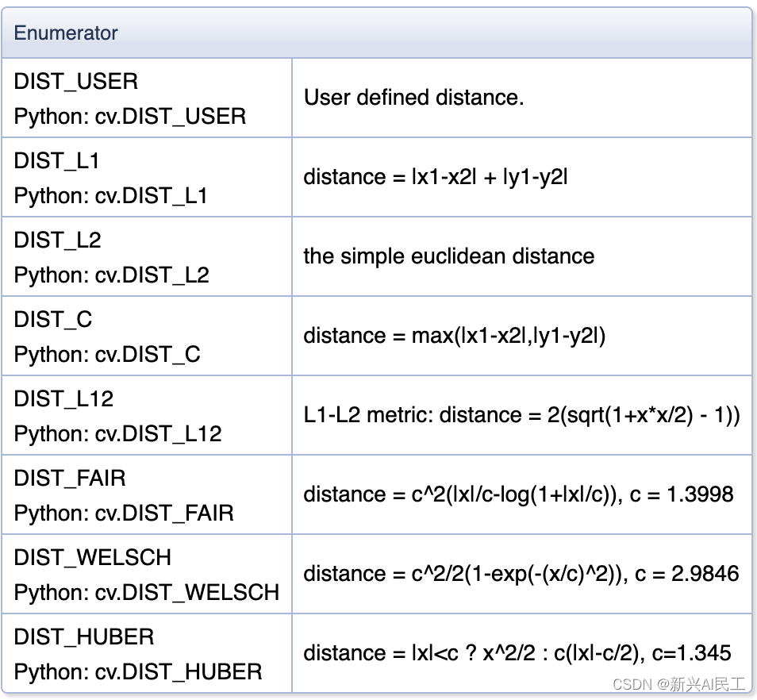Click Python: cv.DIST_L1 text
Screen dimensions: 757x700
click(110, 195)
